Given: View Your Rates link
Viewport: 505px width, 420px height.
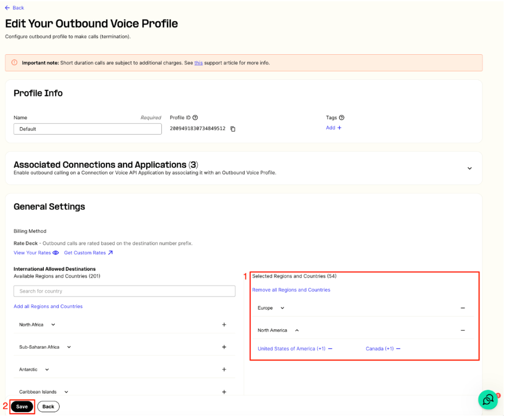Looking at the screenshot, I should click(36, 253).
